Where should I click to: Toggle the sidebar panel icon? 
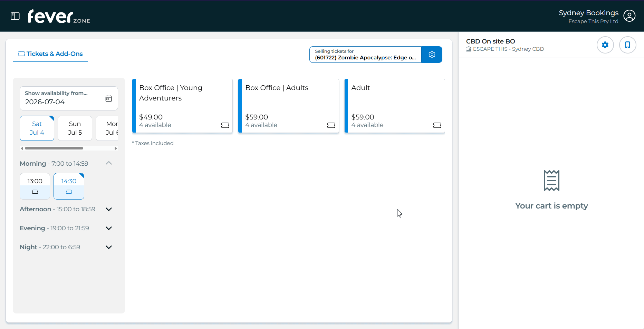[15, 16]
